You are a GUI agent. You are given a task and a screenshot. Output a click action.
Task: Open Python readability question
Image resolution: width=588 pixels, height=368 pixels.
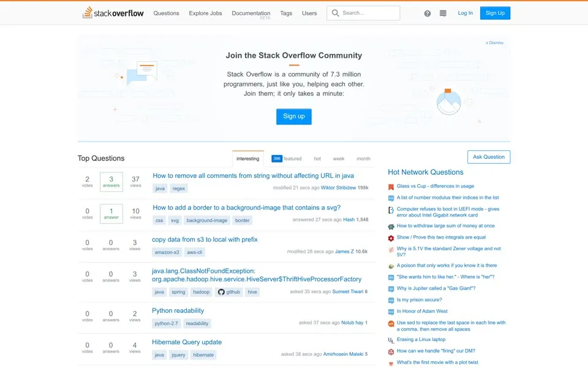pyautogui.click(x=178, y=311)
